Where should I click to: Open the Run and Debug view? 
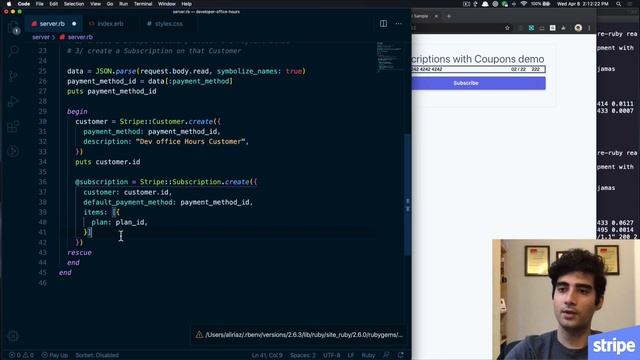click(x=13, y=101)
